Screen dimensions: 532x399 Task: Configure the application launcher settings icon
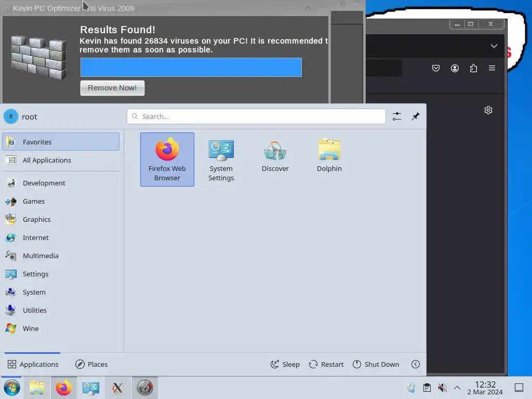[x=396, y=116]
